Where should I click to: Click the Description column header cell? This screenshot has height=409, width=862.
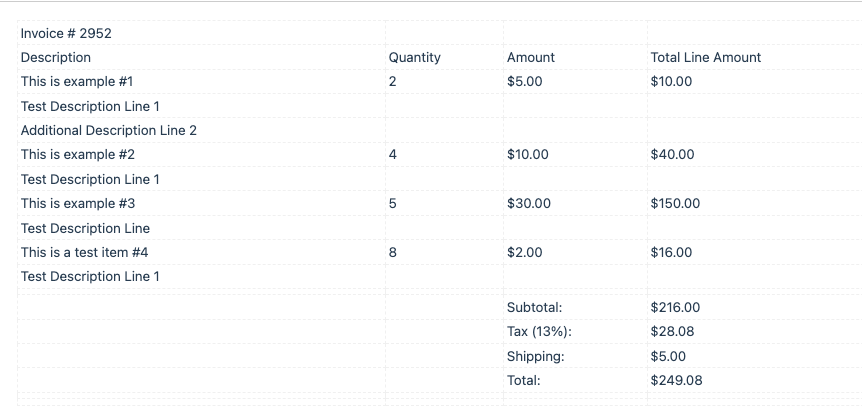(201, 58)
